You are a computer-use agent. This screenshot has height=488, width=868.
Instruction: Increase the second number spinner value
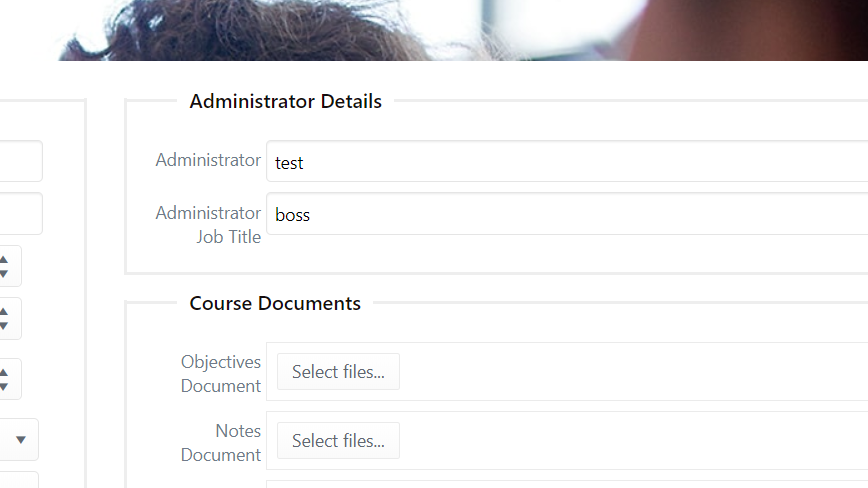click(4, 312)
